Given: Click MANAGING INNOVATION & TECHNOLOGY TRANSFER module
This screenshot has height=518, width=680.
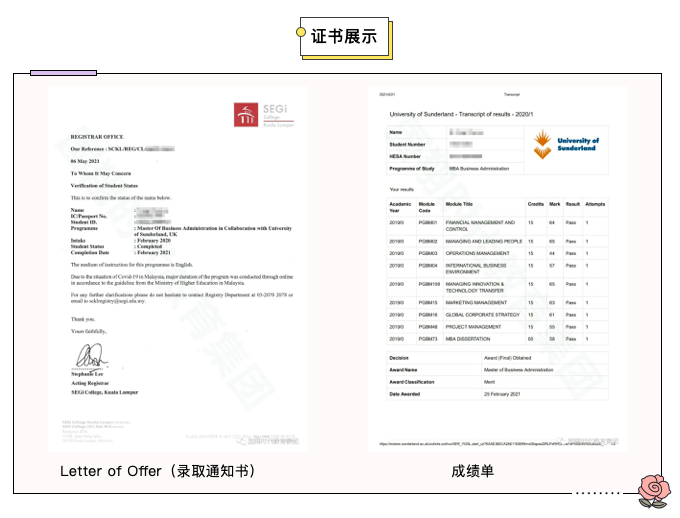Looking at the screenshot, I should (x=475, y=287).
